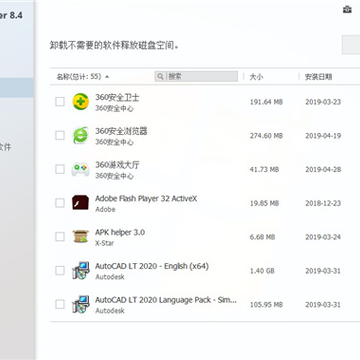Screen dimensions: 360x360
Task: Click the 1.40 GB size value
Action: tap(262, 271)
